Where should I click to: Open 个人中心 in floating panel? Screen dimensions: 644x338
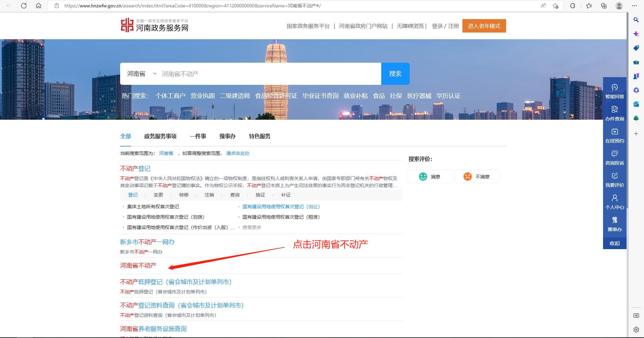click(614, 202)
